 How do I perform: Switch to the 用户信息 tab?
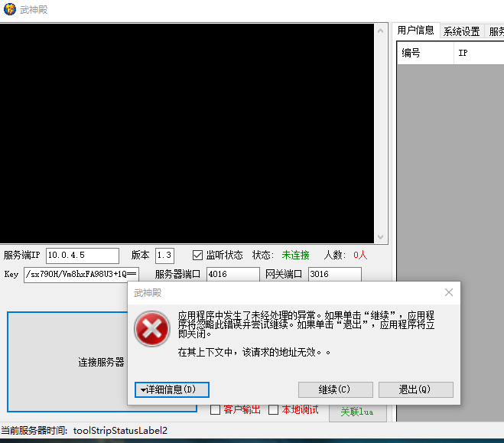415,31
